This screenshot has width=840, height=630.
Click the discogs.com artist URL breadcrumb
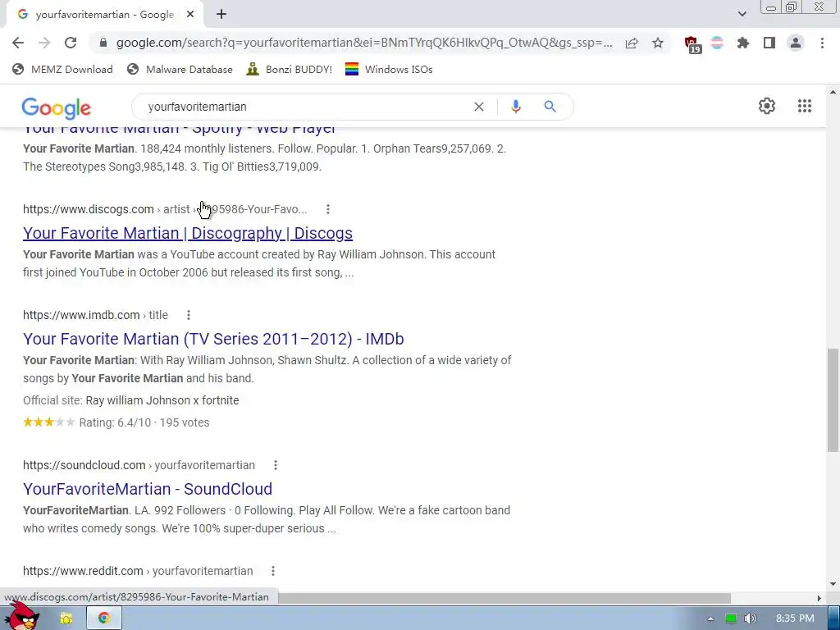pyautogui.click(x=165, y=209)
